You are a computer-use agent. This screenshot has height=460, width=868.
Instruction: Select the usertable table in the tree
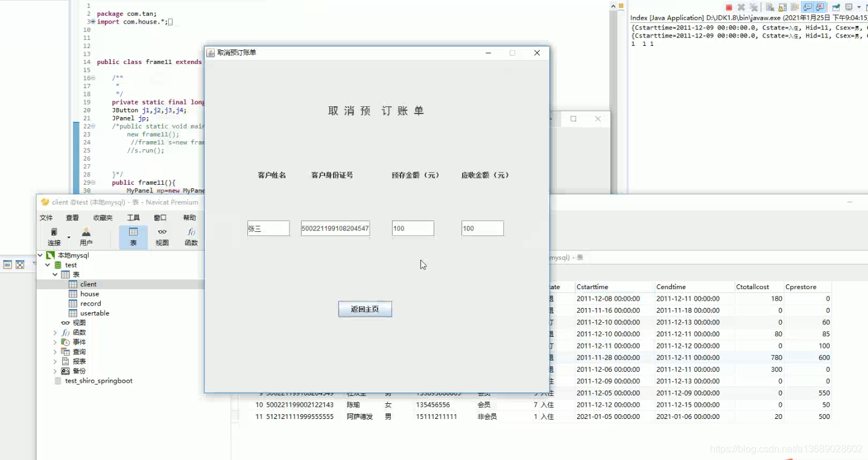[95, 313]
